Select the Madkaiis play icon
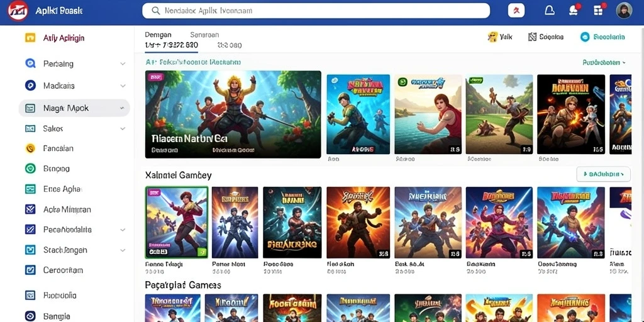 click(x=30, y=86)
